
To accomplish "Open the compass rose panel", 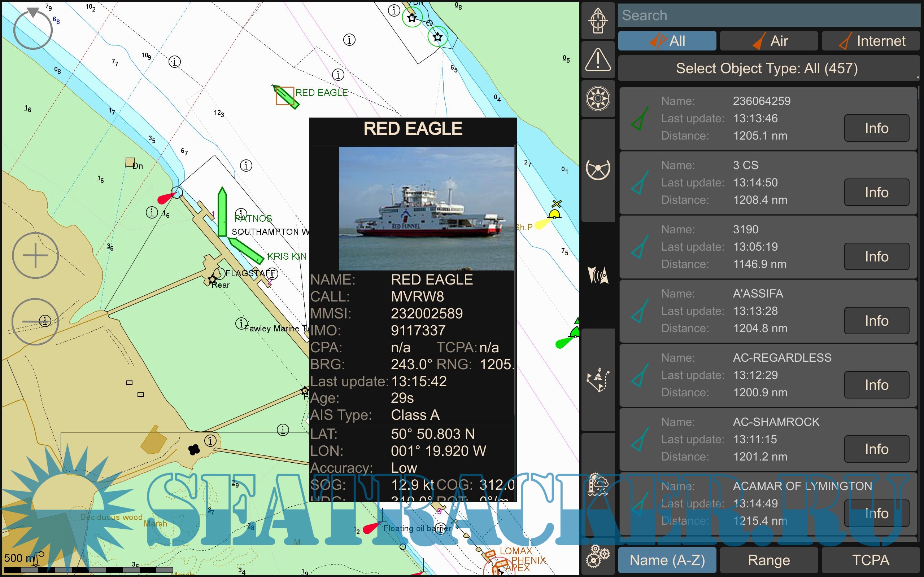I will coord(598,98).
